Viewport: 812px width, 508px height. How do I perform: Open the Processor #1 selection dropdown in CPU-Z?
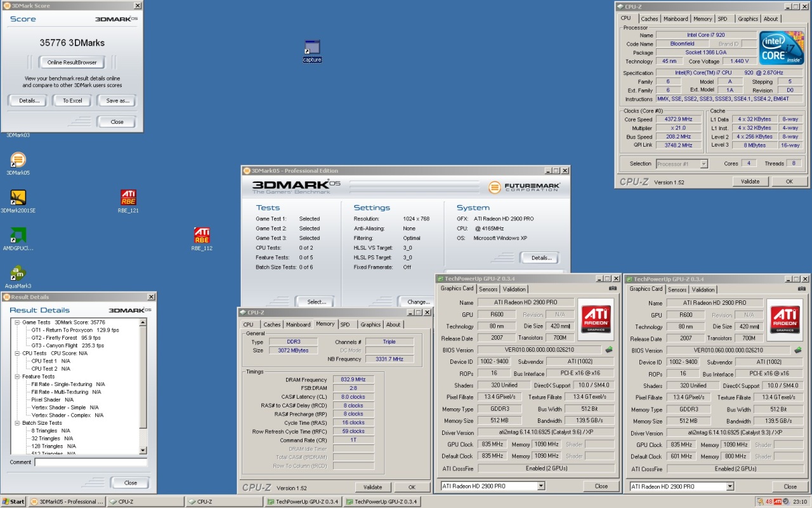click(704, 164)
